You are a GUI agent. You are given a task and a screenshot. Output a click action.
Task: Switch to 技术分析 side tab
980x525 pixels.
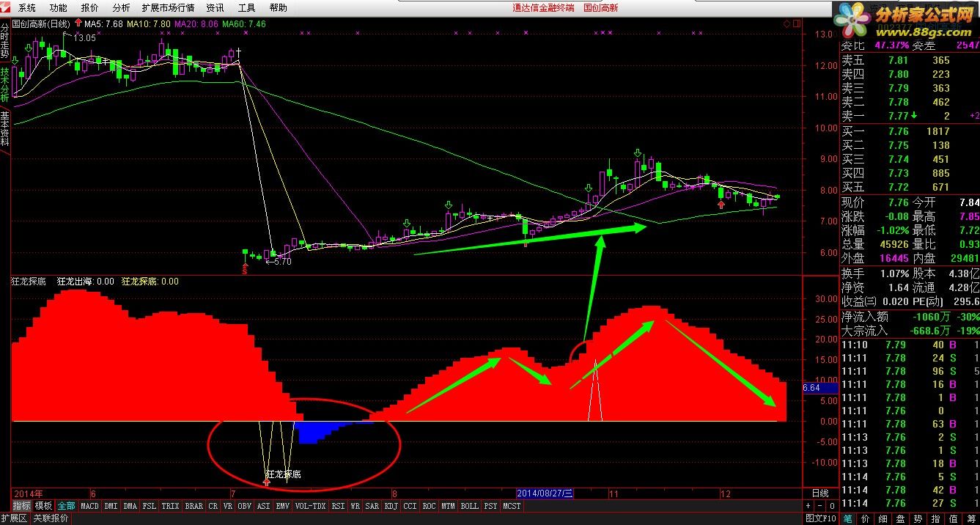coord(5,86)
